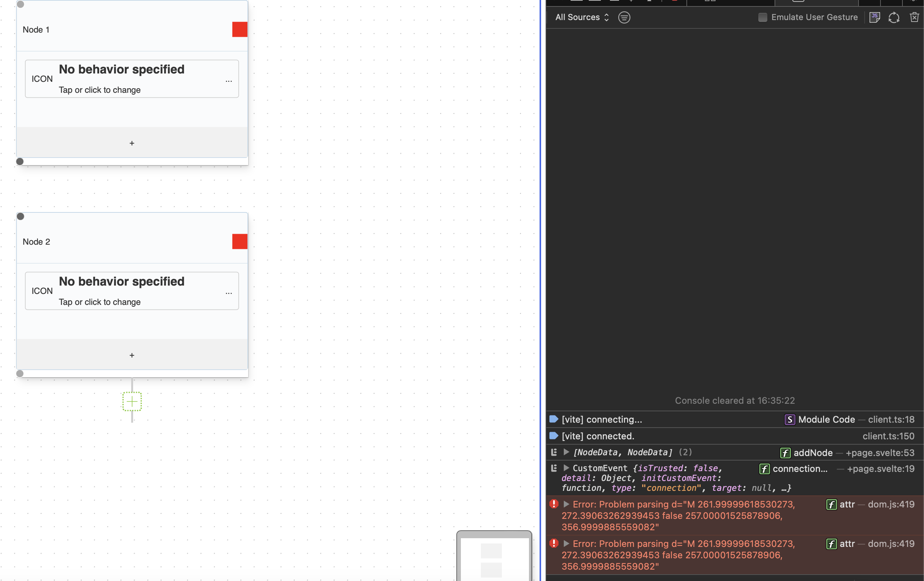Click the ICON placeholder in Node 2
Screen dimensions: 924x581
click(42, 291)
